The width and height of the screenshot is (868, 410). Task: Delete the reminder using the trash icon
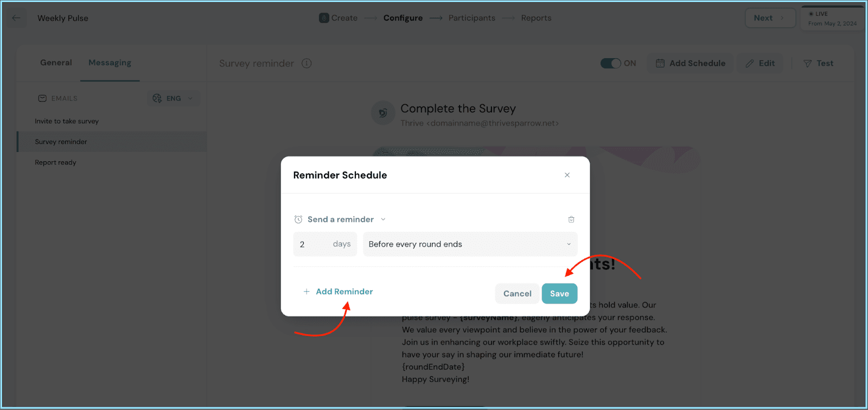(x=571, y=219)
